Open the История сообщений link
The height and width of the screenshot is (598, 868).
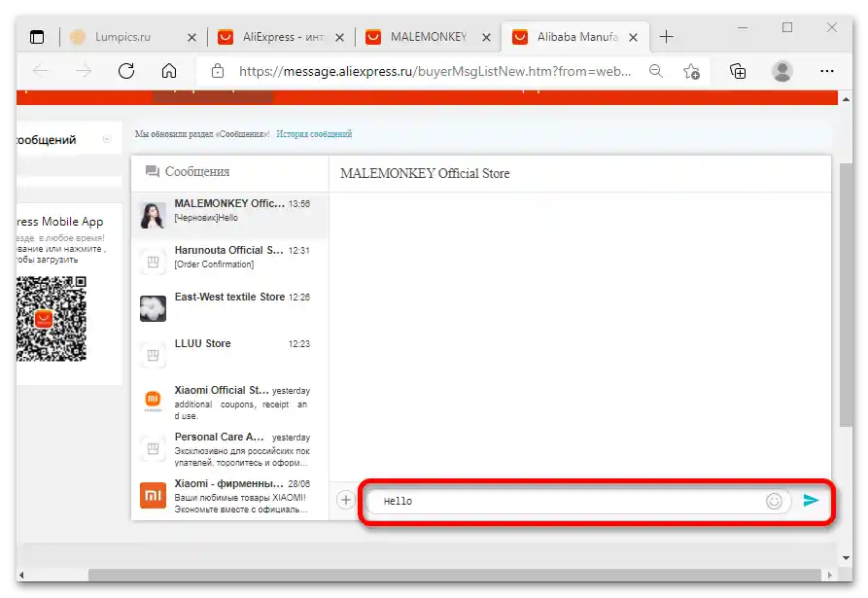314,134
